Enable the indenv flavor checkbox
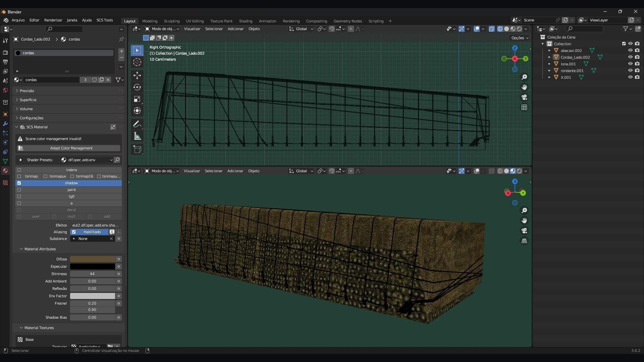The height and width of the screenshot is (362, 644). tap(19, 170)
